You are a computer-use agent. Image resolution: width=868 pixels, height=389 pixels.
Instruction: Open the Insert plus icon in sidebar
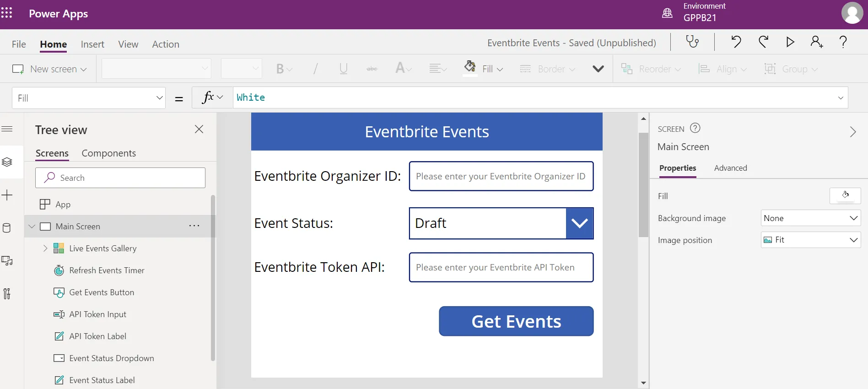click(x=7, y=195)
